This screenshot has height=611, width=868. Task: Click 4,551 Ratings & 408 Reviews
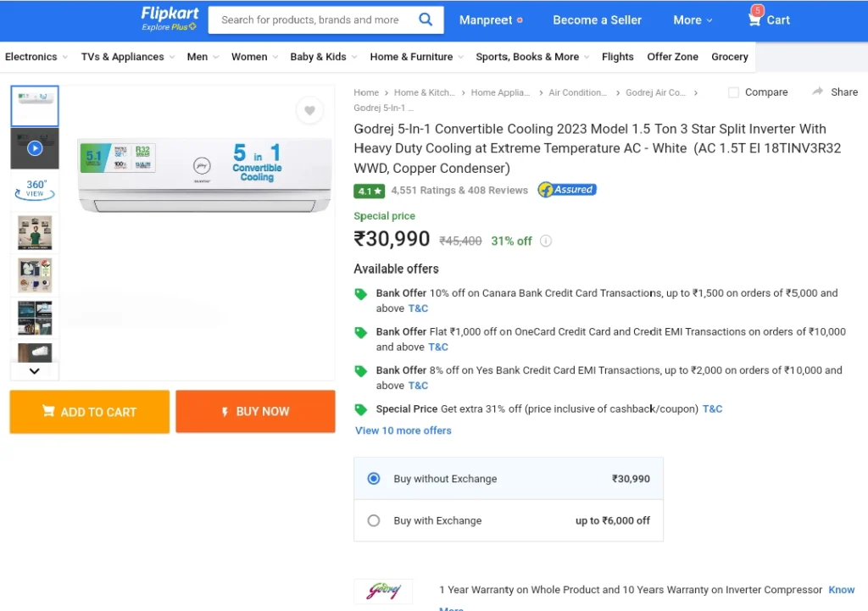(x=459, y=191)
